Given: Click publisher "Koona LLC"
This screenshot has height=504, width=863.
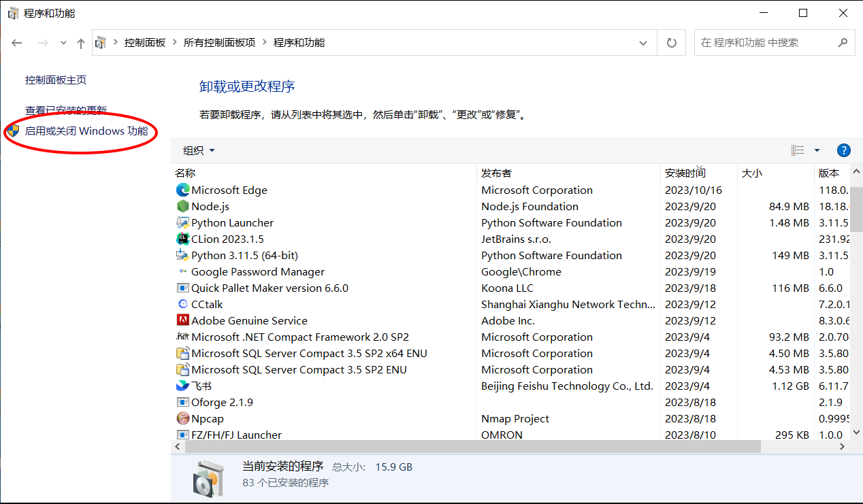Looking at the screenshot, I should coord(508,288).
